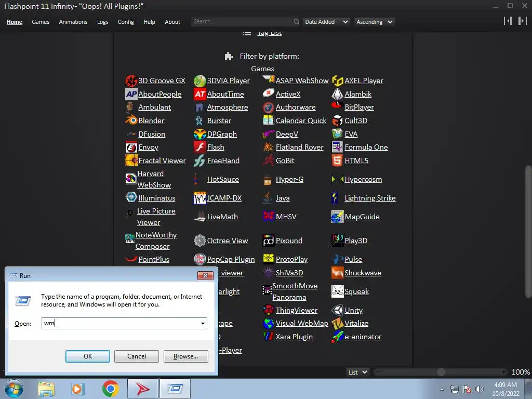Open the Logs tab
The image size is (532, 399).
(x=102, y=22)
